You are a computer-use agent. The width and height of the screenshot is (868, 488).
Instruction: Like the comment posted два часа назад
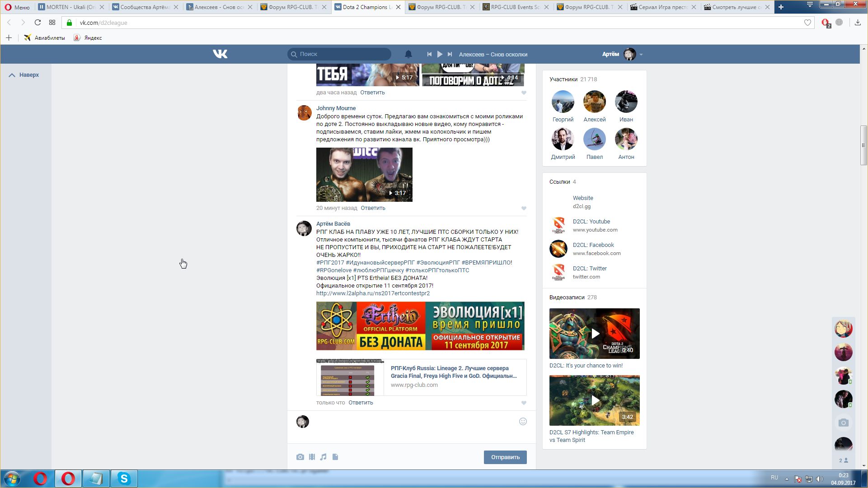click(524, 93)
